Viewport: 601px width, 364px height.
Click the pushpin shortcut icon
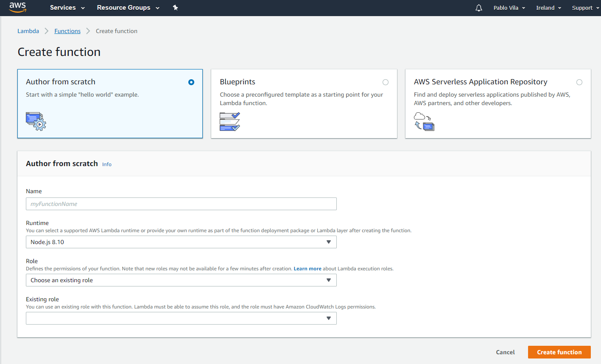click(x=176, y=8)
